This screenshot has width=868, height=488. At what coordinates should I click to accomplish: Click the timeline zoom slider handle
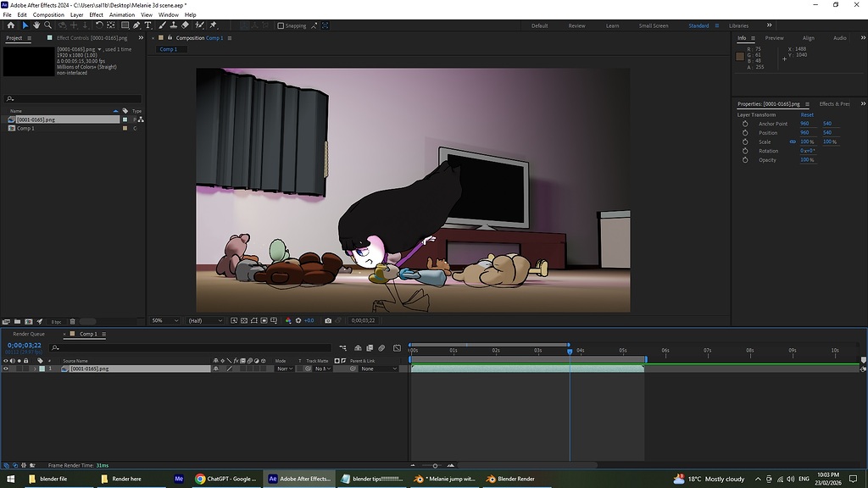[x=435, y=465]
